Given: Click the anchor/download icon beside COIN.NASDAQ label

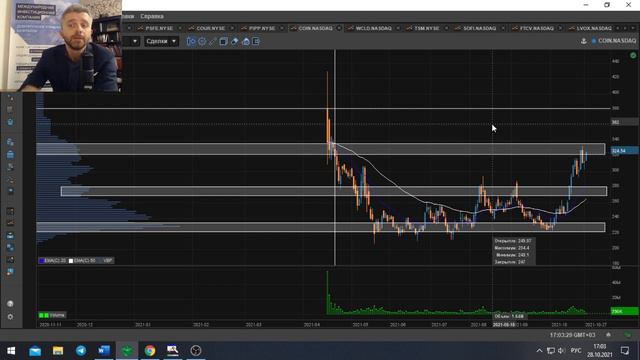Looking at the screenshot, I should [584, 41].
